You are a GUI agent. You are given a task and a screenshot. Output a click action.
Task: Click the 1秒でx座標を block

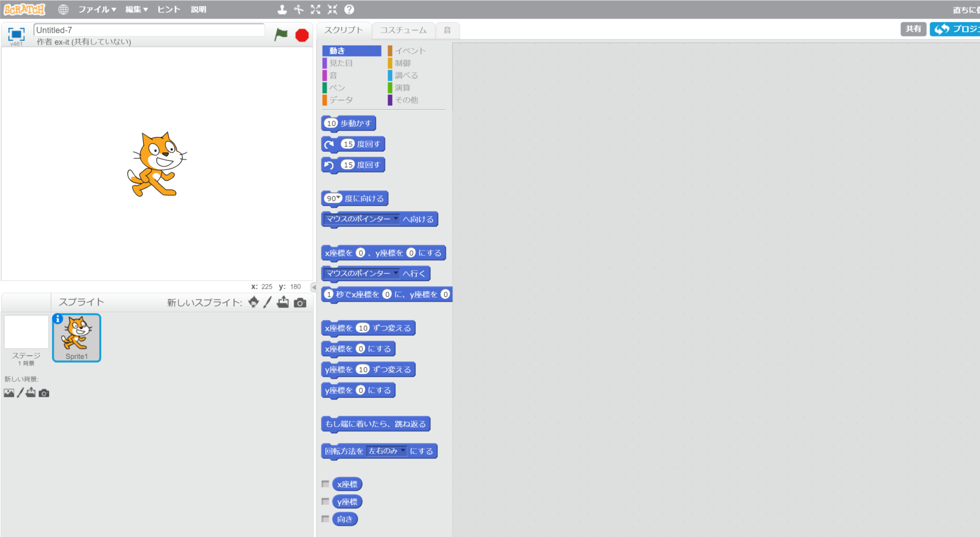click(387, 294)
